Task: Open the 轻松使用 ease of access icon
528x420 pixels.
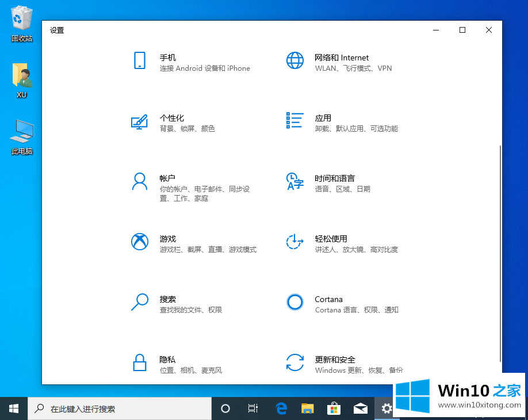Action: pyautogui.click(x=295, y=242)
